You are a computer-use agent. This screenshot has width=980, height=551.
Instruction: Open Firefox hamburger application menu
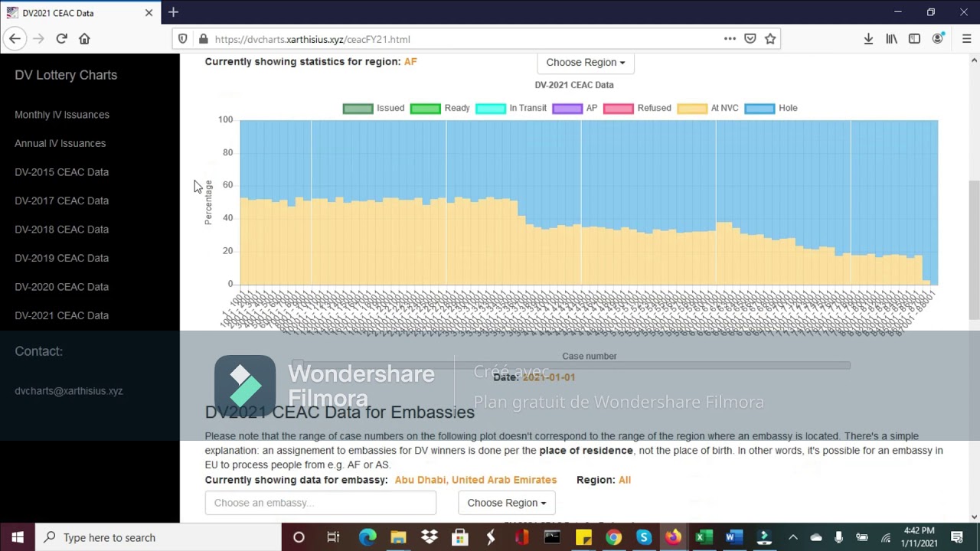966,38
